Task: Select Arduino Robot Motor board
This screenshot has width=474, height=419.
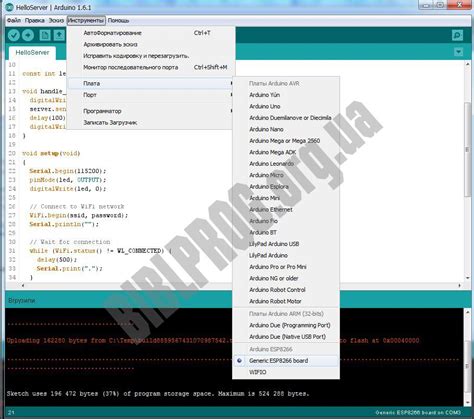Action: click(x=286, y=301)
